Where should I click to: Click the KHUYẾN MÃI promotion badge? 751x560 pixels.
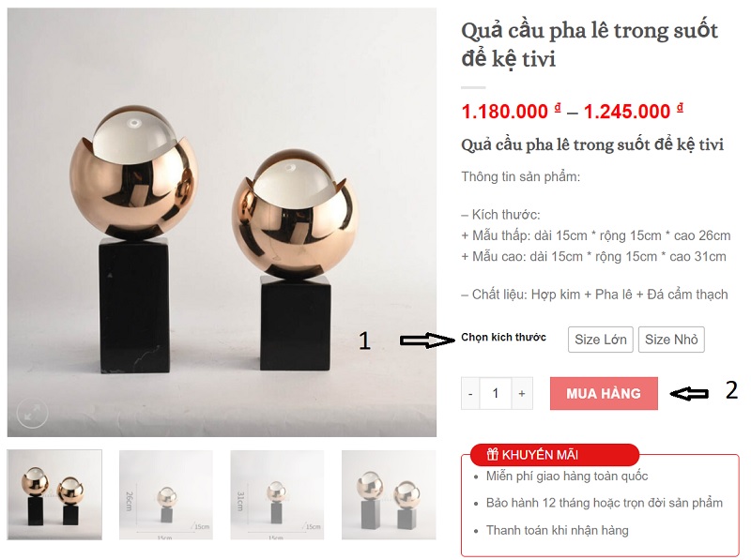(555, 455)
